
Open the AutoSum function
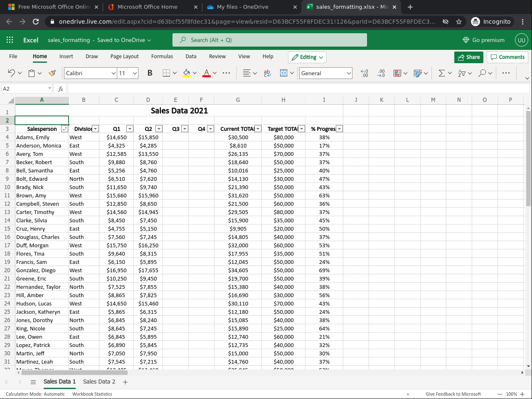(442, 73)
